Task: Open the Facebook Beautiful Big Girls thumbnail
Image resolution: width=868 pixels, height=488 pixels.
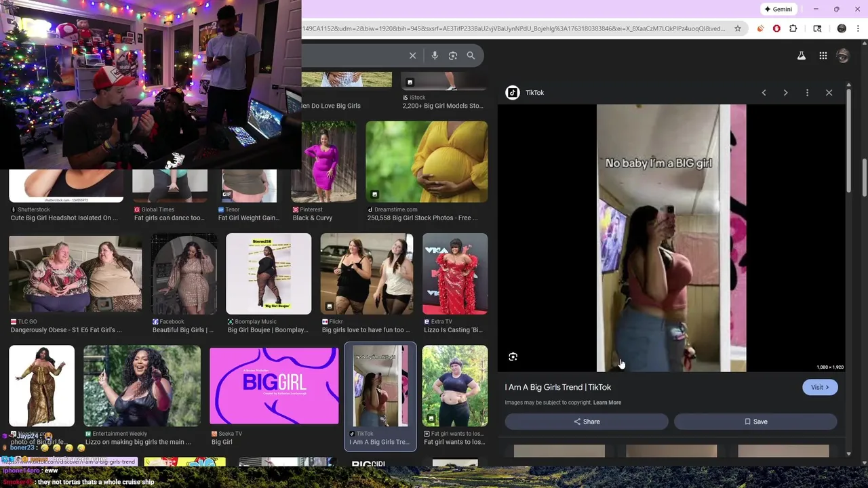Action: [184, 274]
